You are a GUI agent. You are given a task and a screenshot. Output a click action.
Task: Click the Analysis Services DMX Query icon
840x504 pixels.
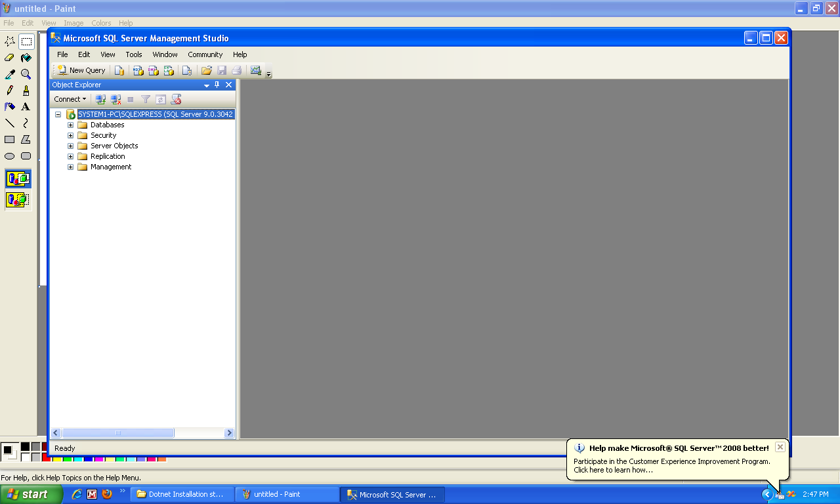(153, 70)
